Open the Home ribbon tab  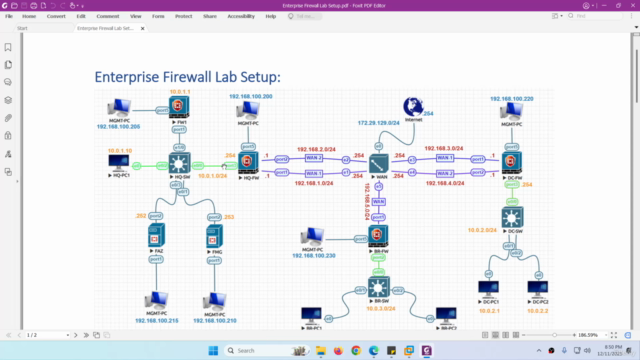pyautogui.click(x=29, y=16)
